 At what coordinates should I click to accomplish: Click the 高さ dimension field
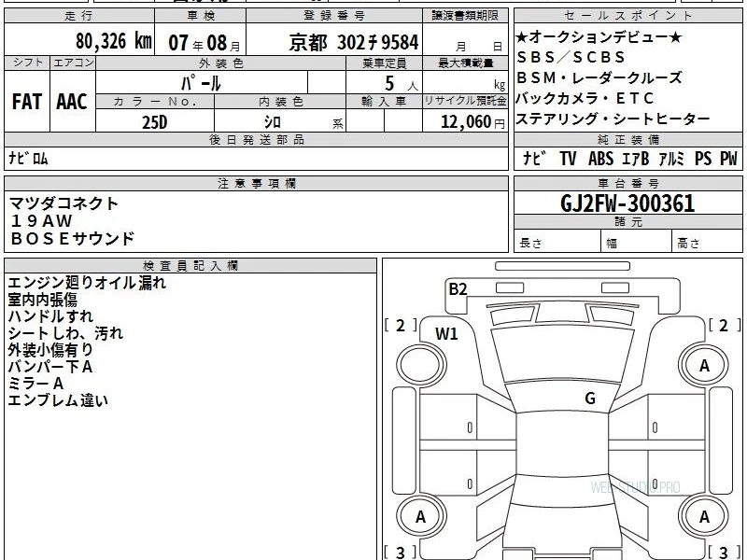tap(707, 241)
